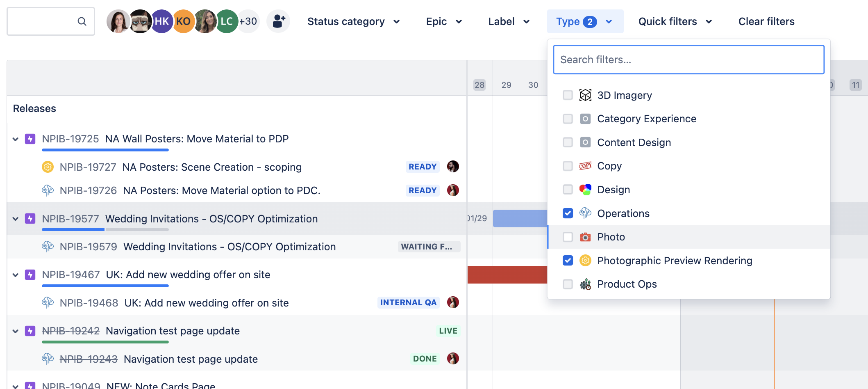
Task: Select the Photo camera icon in filter list
Action: click(586, 237)
